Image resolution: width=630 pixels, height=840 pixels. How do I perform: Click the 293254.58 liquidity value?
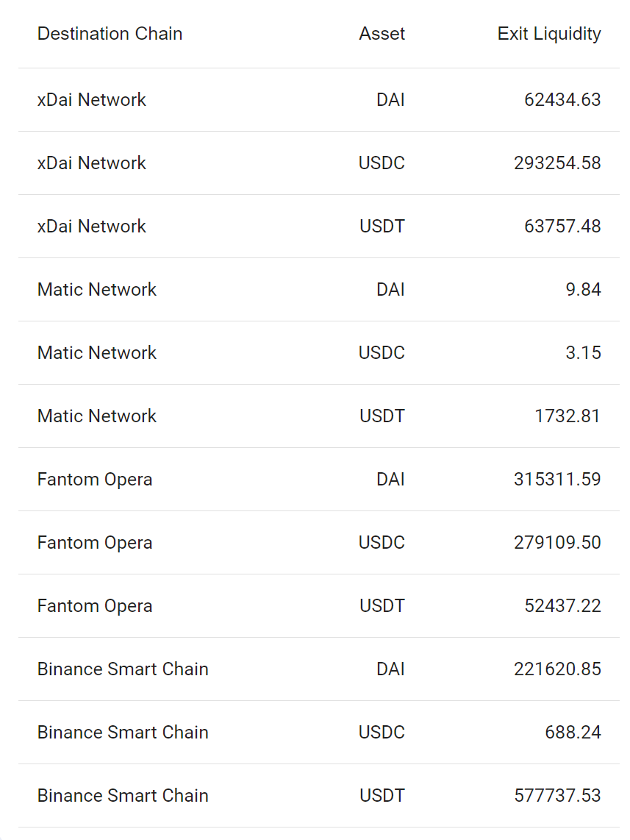557,163
